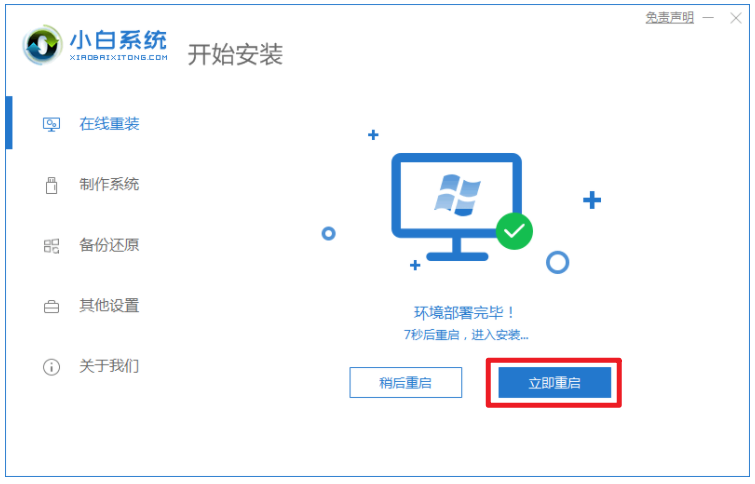
Task: Click the 在线重装 monitor icon
Action: (x=52, y=125)
